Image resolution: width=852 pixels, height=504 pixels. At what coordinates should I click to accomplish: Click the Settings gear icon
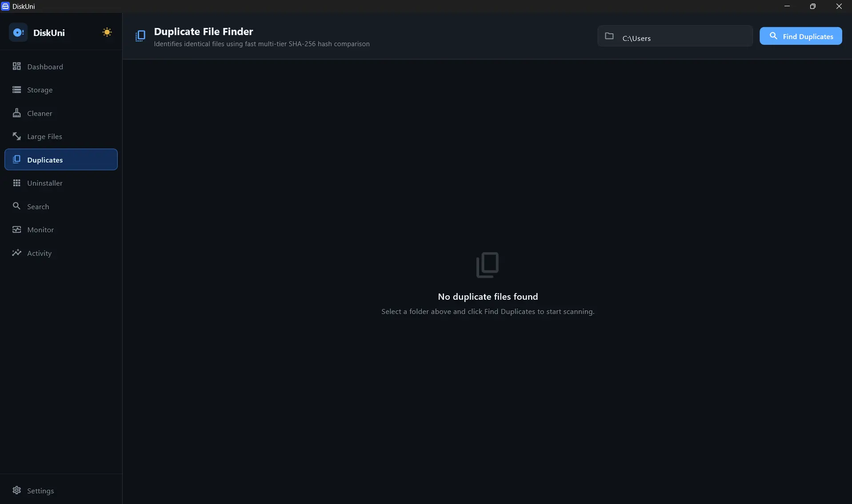tap(17, 490)
